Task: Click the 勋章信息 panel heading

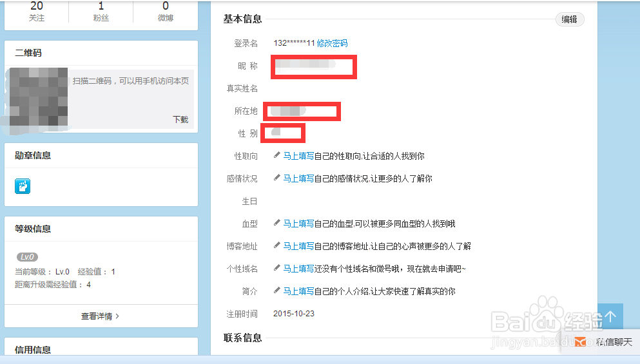Action: (33, 155)
